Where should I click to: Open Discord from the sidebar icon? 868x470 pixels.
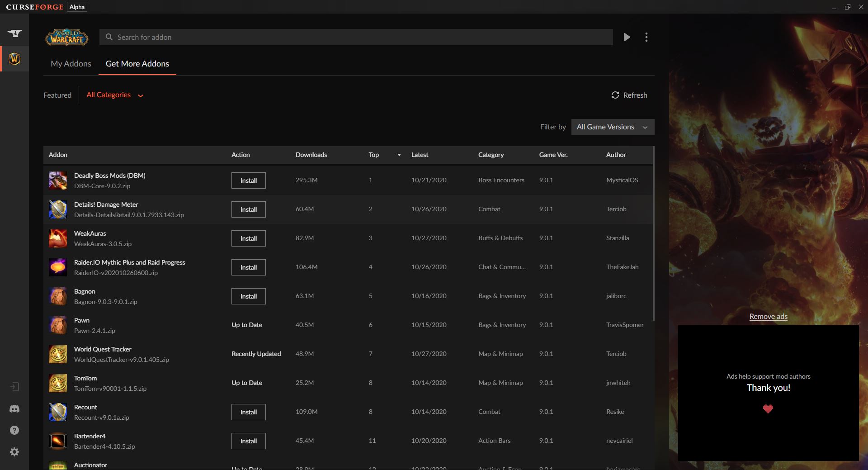tap(14, 409)
